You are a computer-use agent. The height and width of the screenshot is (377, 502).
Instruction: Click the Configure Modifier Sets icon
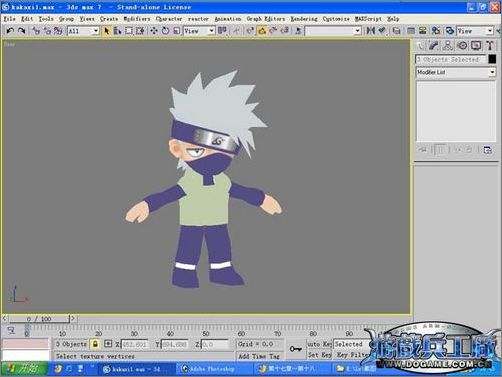(x=487, y=150)
